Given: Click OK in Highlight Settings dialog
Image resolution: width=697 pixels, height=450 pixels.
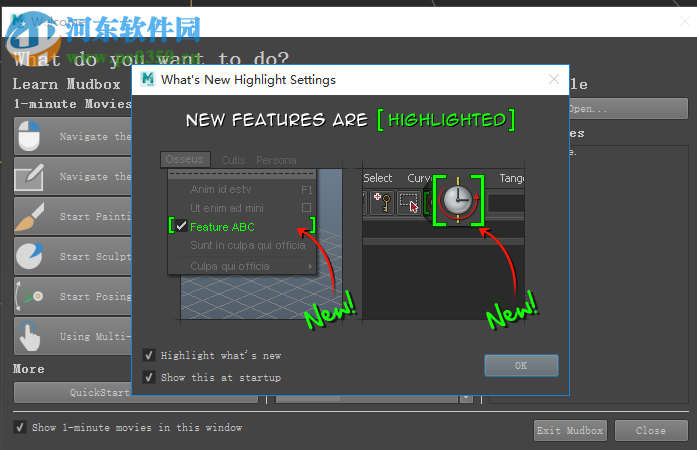Looking at the screenshot, I should (x=521, y=366).
